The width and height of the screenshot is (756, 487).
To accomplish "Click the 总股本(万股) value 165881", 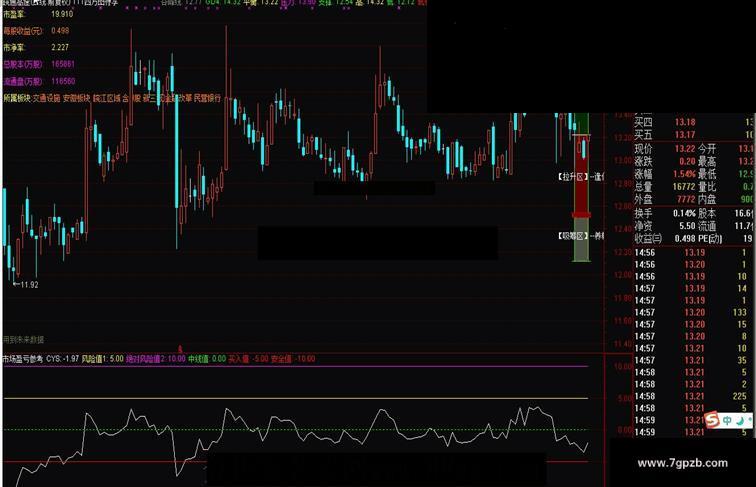I will [63, 64].
